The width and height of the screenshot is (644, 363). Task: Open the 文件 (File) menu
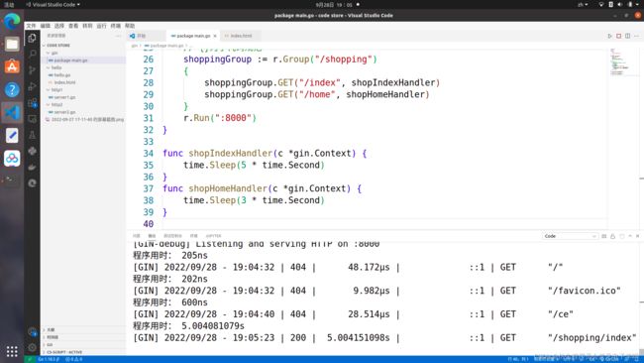pyautogui.click(x=32, y=26)
